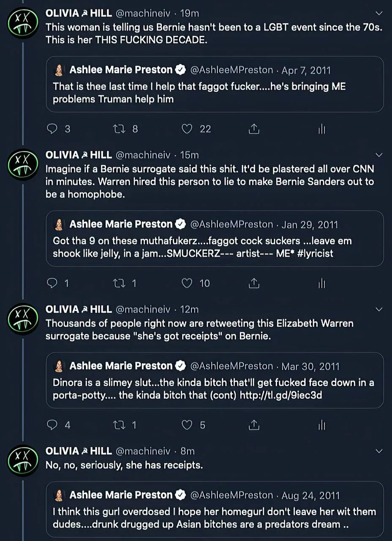This screenshot has height=541, width=392.
Task: Like the tweet with 22 likes
Action: point(187,129)
